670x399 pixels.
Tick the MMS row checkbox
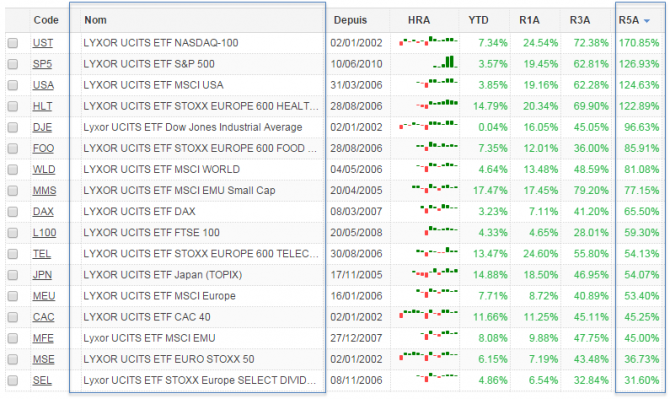pyautogui.click(x=13, y=191)
